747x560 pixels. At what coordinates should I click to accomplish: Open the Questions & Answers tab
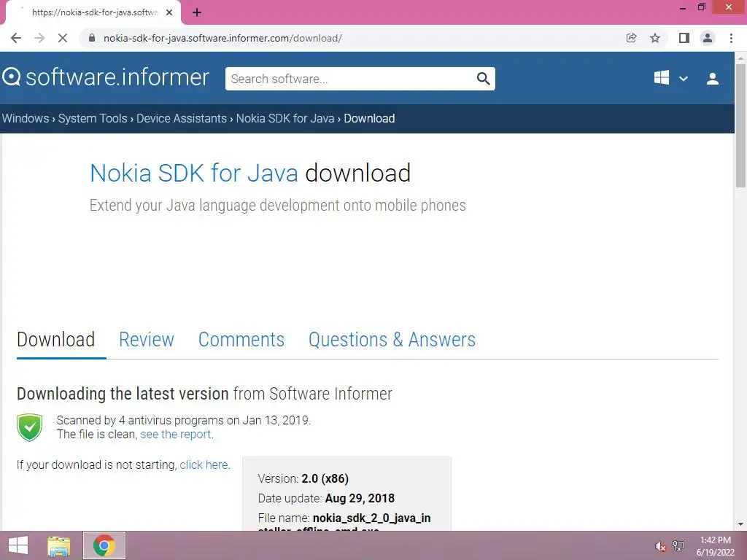pos(392,340)
